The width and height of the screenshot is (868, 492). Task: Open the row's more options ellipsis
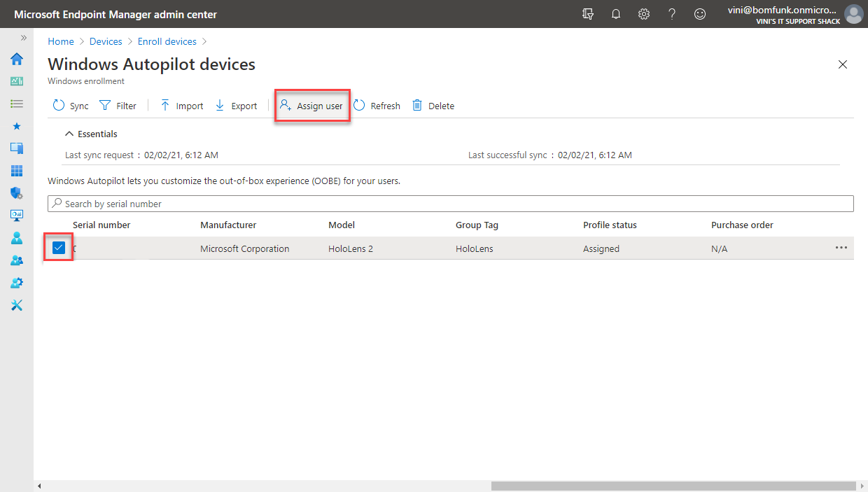coord(841,248)
